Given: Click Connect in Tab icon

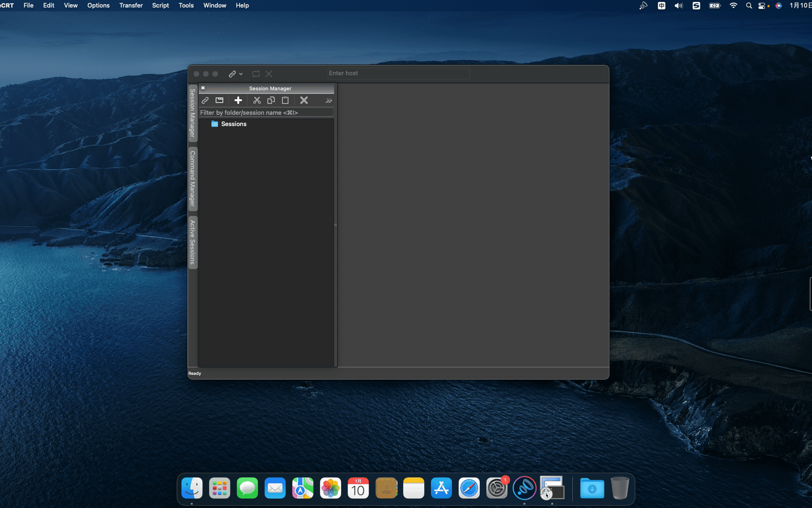Looking at the screenshot, I should [219, 100].
